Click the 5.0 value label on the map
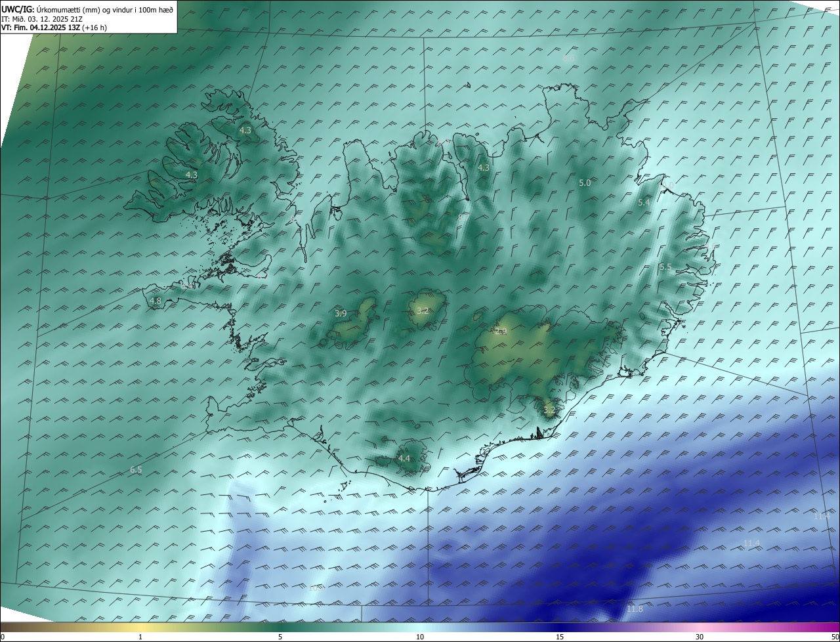 [x=585, y=182]
